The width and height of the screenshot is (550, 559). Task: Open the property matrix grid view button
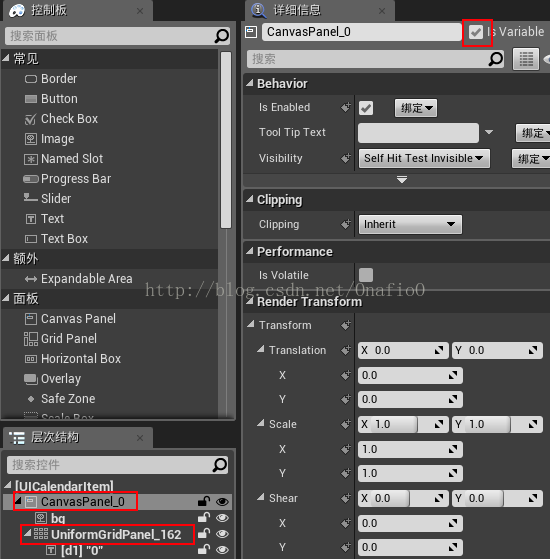pos(526,59)
